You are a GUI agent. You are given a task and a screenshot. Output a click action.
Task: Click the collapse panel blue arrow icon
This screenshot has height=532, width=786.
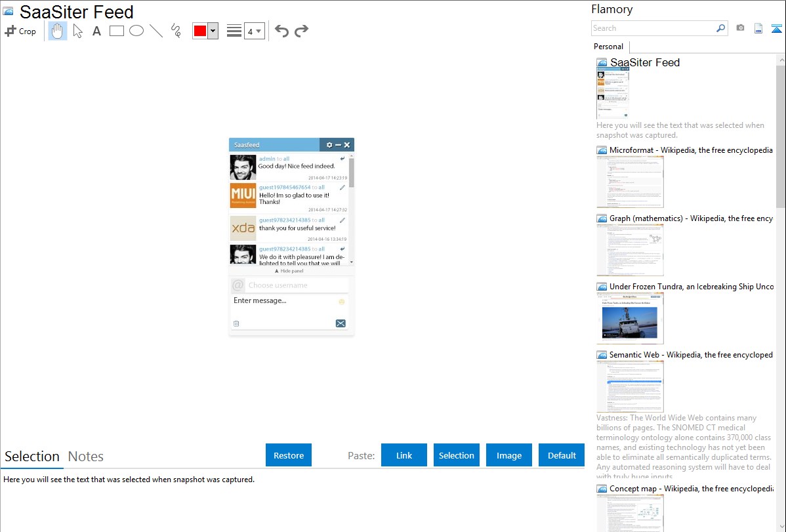point(777,28)
